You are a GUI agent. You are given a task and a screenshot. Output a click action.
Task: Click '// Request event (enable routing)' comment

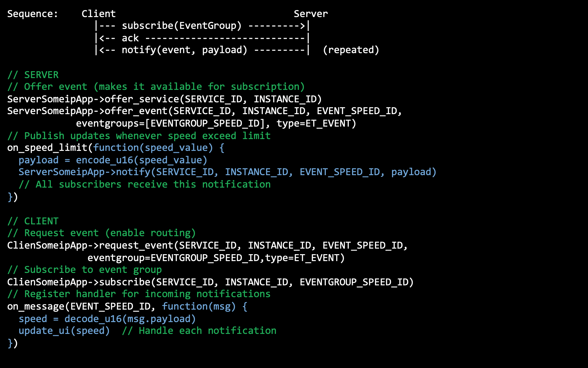pyautogui.click(x=101, y=233)
